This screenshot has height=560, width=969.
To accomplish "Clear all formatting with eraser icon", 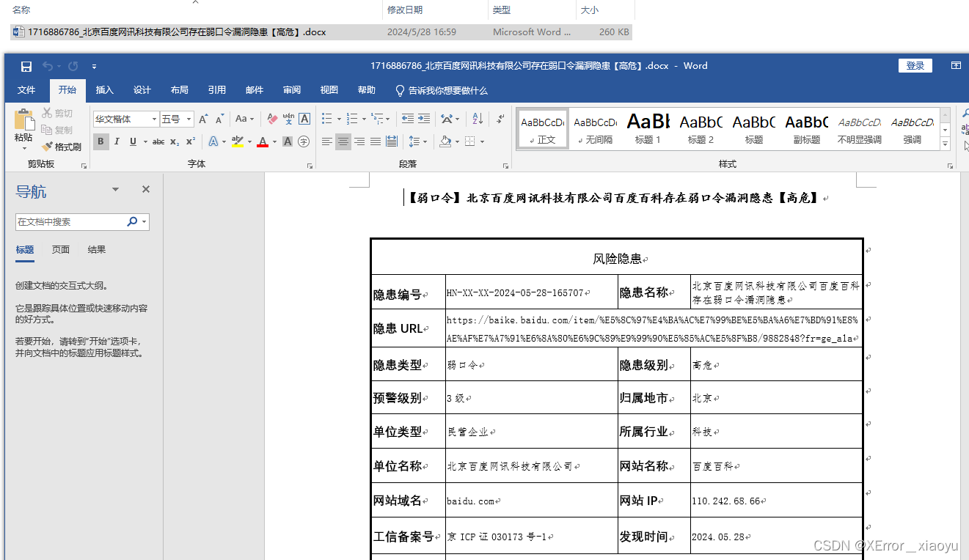I will coord(272,119).
